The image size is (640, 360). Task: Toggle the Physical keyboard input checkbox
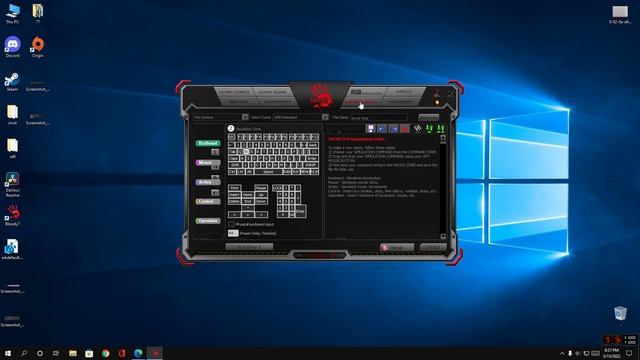(231, 224)
